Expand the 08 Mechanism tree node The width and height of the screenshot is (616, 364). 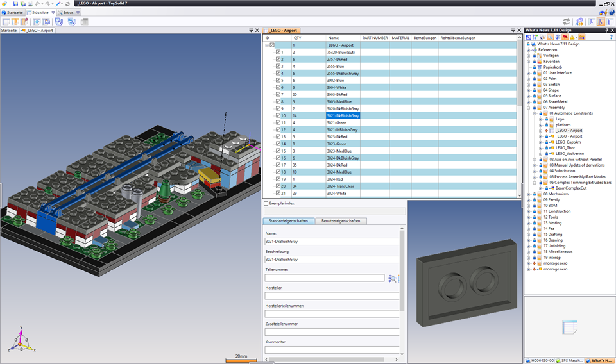click(x=528, y=194)
